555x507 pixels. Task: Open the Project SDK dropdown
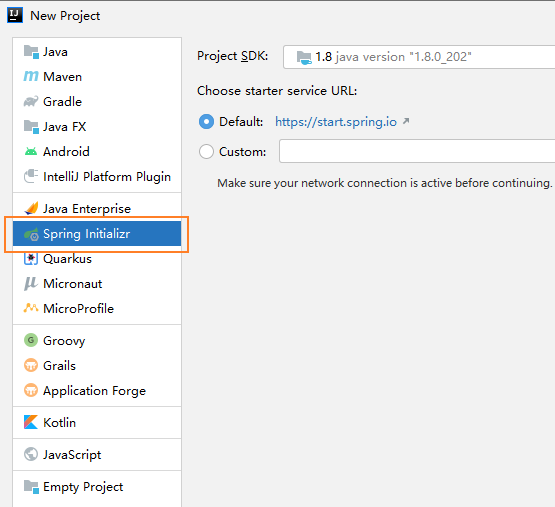point(419,57)
